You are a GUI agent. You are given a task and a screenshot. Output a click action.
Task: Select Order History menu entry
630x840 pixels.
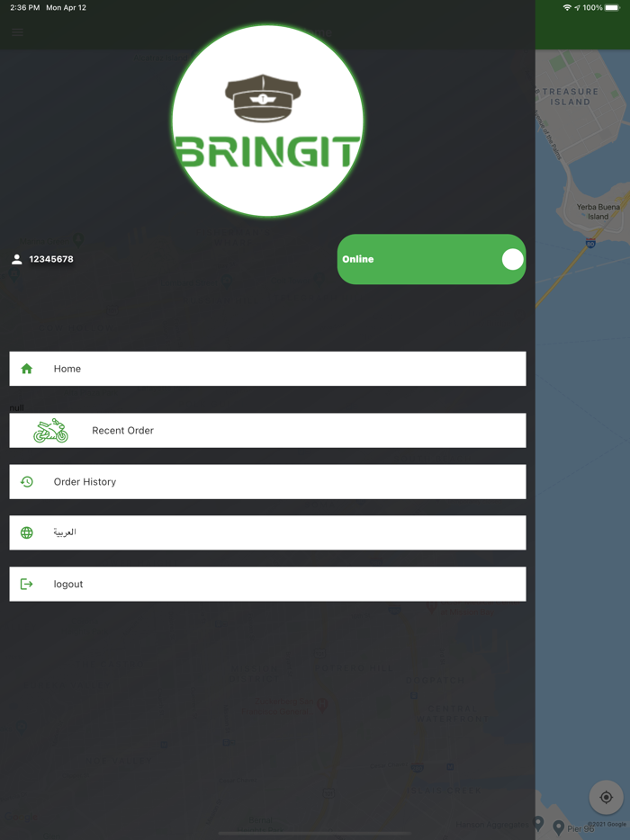pyautogui.click(x=267, y=482)
